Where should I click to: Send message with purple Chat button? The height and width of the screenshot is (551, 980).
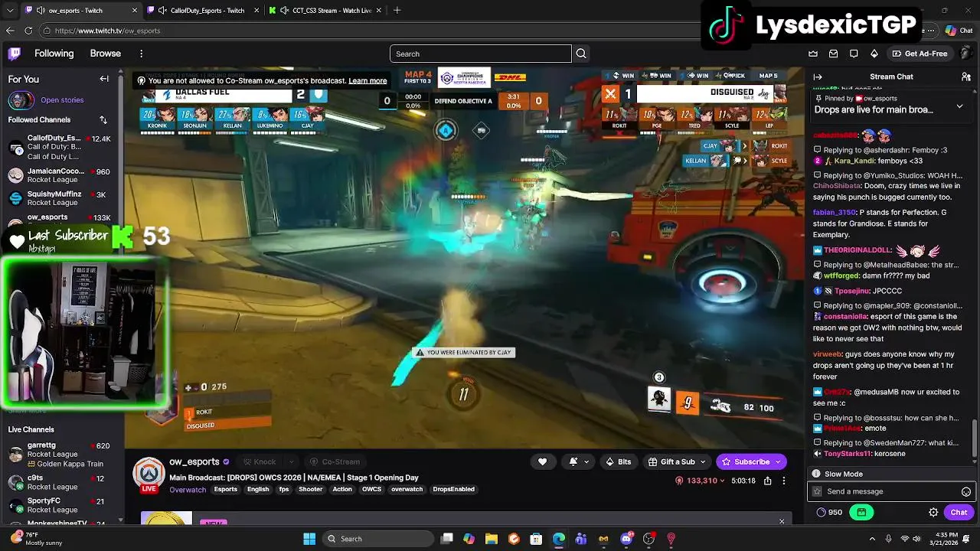click(959, 513)
